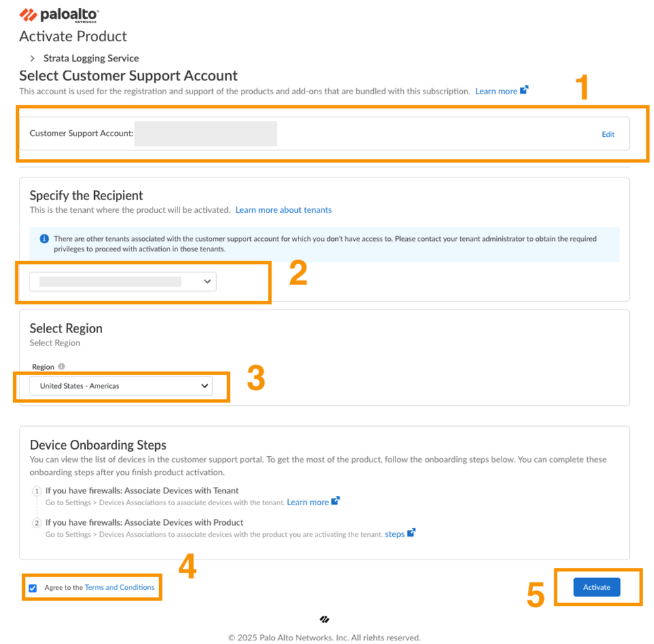Open the Terms and Conditions link
654x644 pixels.
120,588
